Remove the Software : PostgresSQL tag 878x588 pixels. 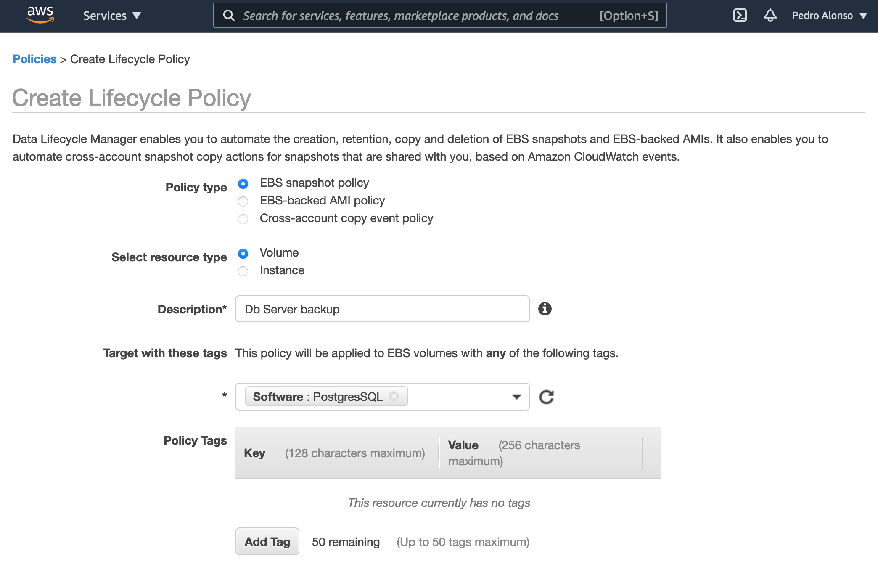click(394, 396)
